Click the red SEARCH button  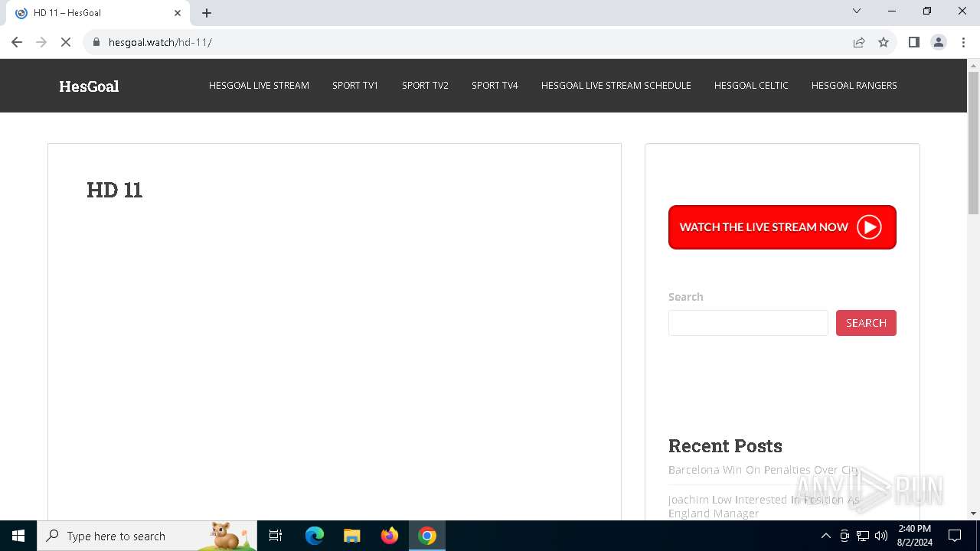coord(866,323)
